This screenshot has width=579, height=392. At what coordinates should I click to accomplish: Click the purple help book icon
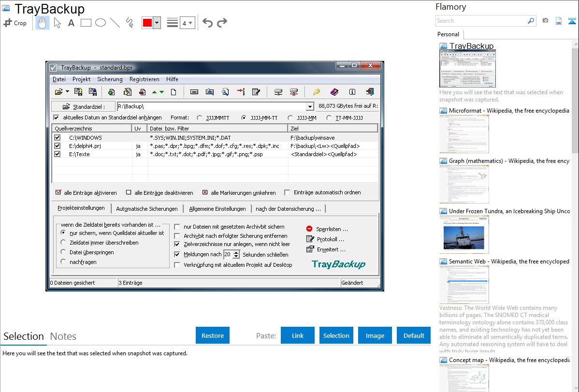coord(334,92)
